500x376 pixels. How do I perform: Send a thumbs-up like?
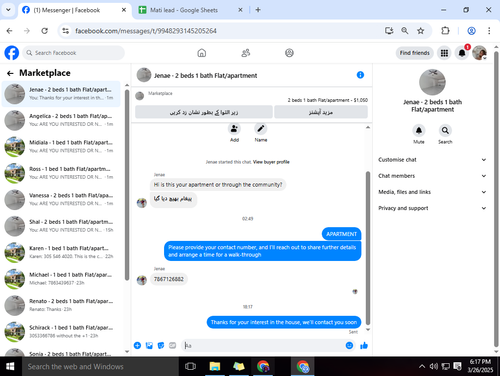tap(364, 345)
